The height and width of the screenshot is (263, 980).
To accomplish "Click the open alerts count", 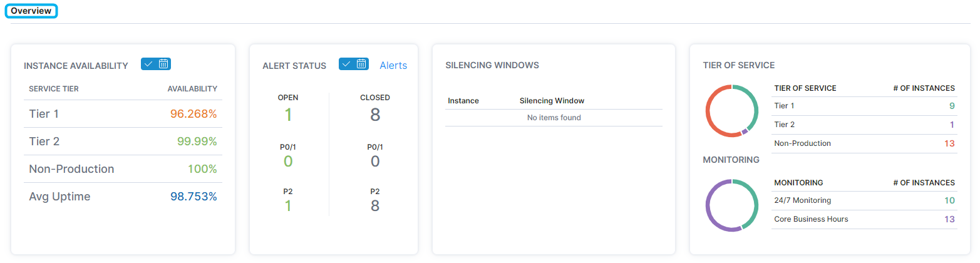I will (288, 115).
